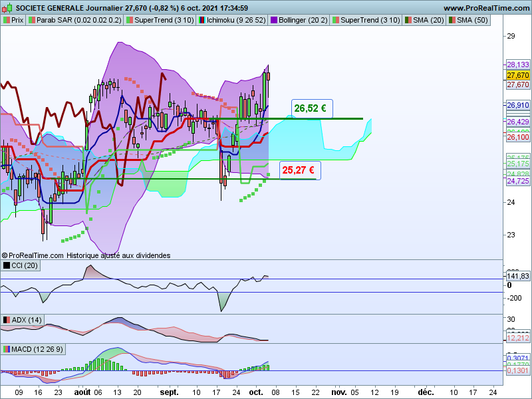Click the -200 CCI axis tick
The width and height of the screenshot is (532, 399).
coord(514,298)
